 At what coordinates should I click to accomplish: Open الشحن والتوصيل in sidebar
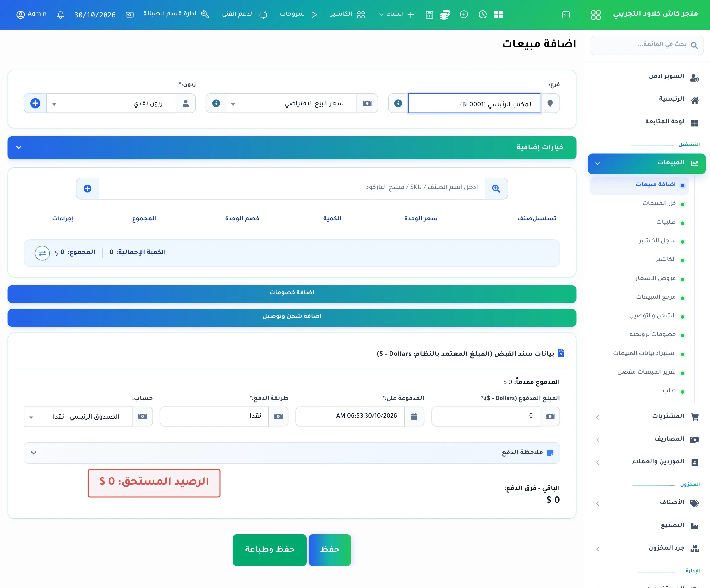652,316
